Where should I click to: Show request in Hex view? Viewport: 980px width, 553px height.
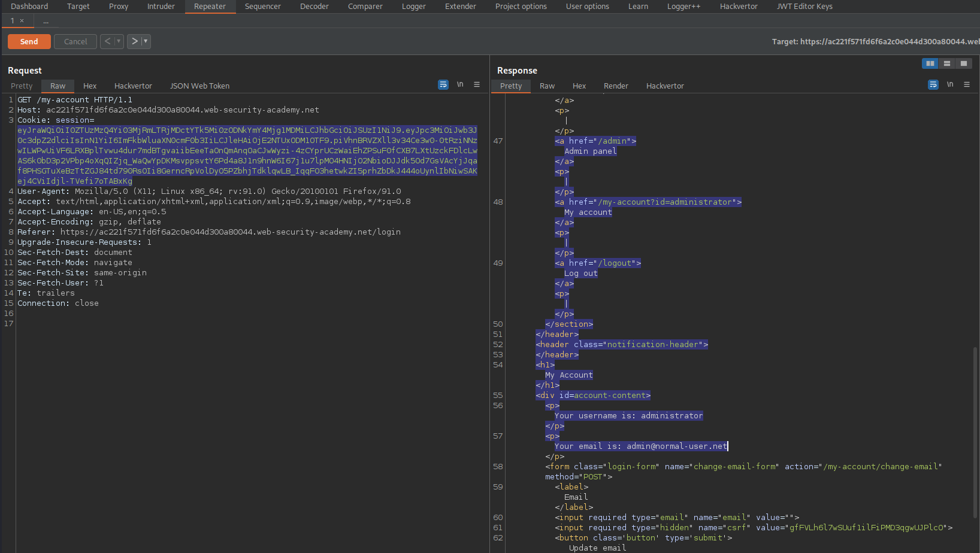pos(90,86)
